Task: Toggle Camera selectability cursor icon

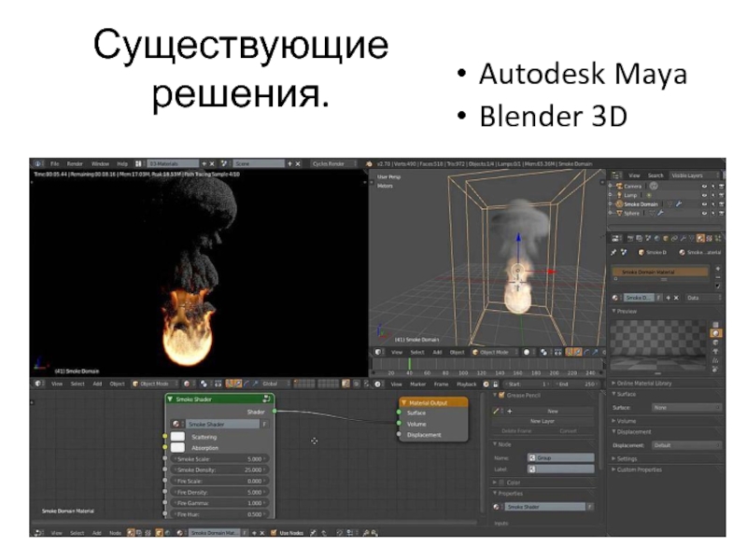Action: (x=712, y=186)
